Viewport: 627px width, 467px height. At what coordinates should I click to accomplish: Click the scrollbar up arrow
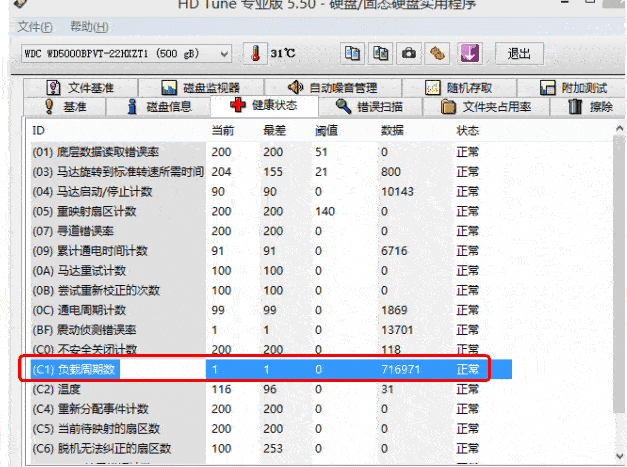(x=619, y=128)
